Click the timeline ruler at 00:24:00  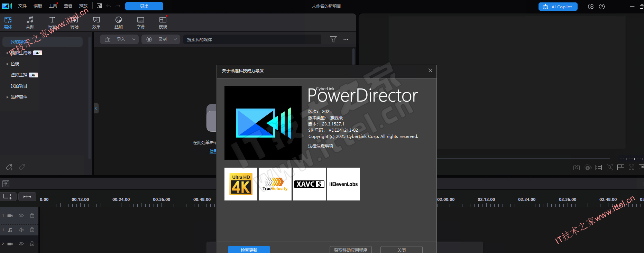pos(121,199)
